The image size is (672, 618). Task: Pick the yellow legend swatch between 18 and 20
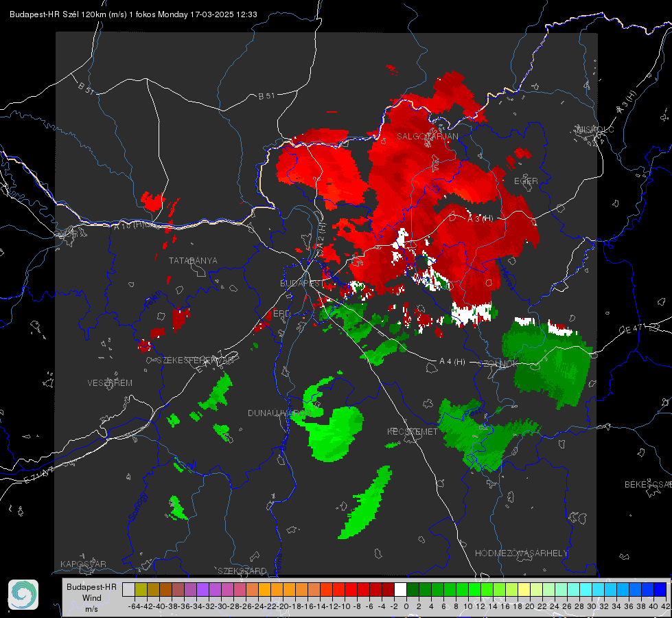point(524,590)
